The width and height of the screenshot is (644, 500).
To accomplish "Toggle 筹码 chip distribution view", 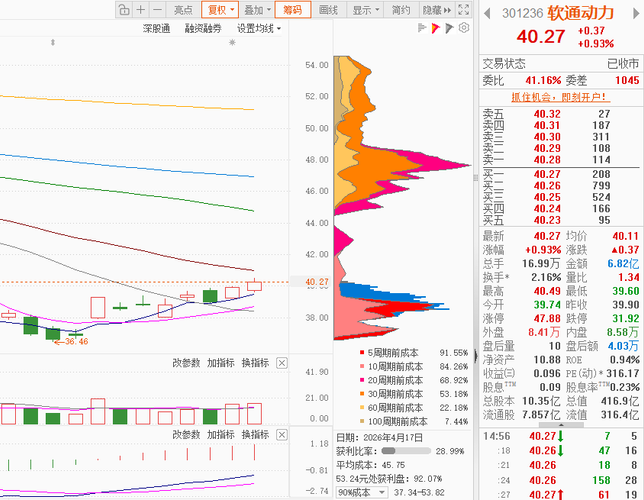I will click(292, 9).
